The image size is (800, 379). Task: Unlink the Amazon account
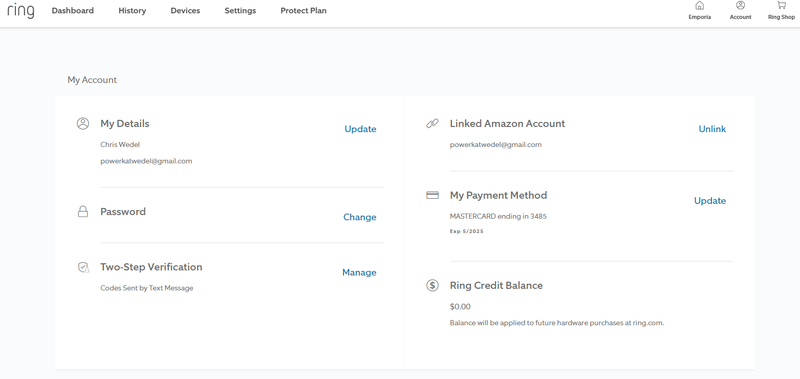(712, 129)
